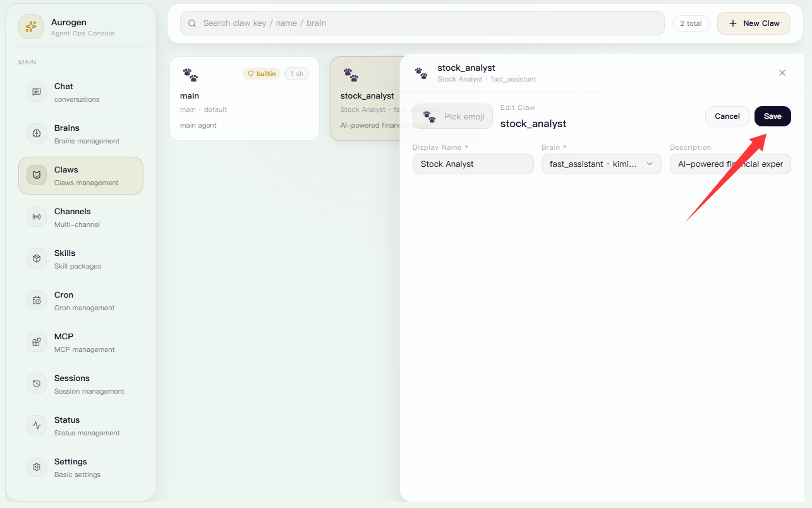Click the 'main · default' card subtitle
The width and height of the screenshot is (812, 508).
203,109
